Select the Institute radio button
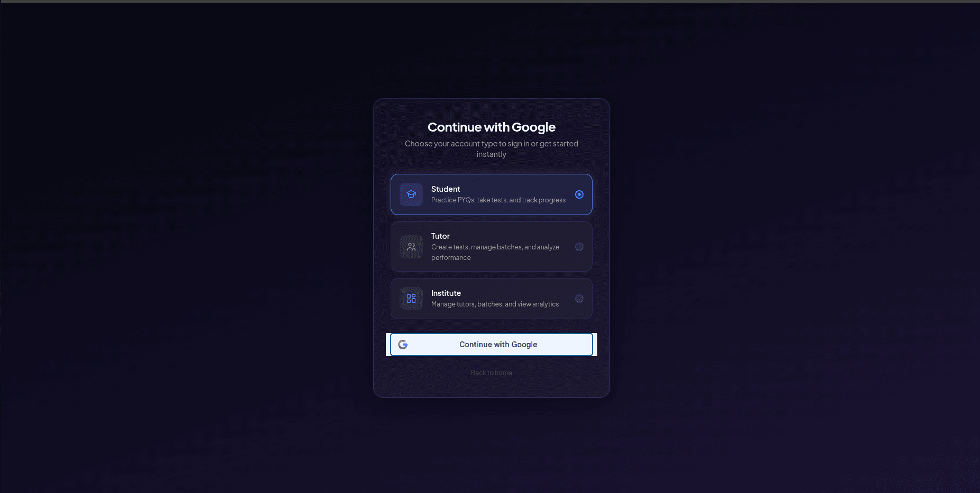The image size is (980, 493). [x=579, y=298]
